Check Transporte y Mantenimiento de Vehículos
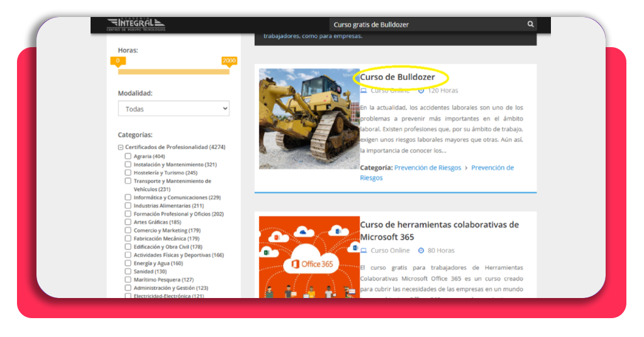Screen dimensions: 644x337 pyautogui.click(x=128, y=180)
